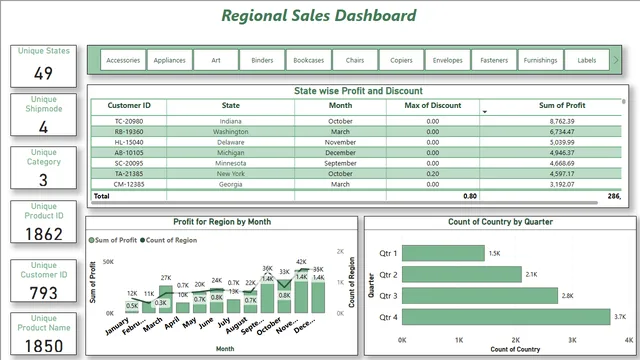Click the table vertical scrollbar thumb
This screenshot has width=640, height=360.
(623, 101)
